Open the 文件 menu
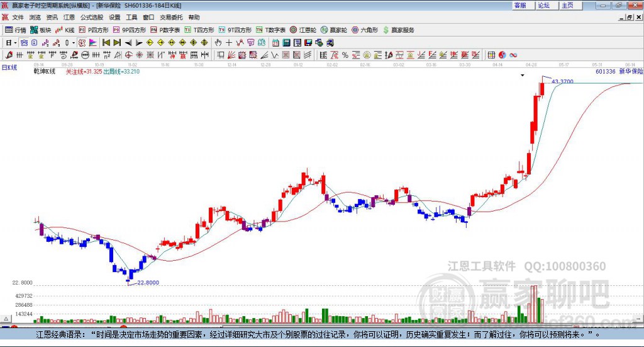 pyautogui.click(x=18, y=17)
